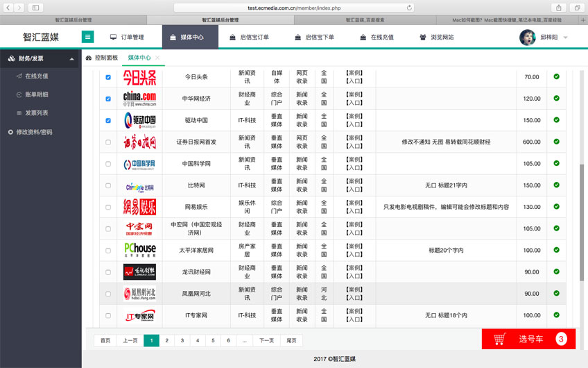Click the browser share icon
588x368 pixels.
tap(559, 8)
